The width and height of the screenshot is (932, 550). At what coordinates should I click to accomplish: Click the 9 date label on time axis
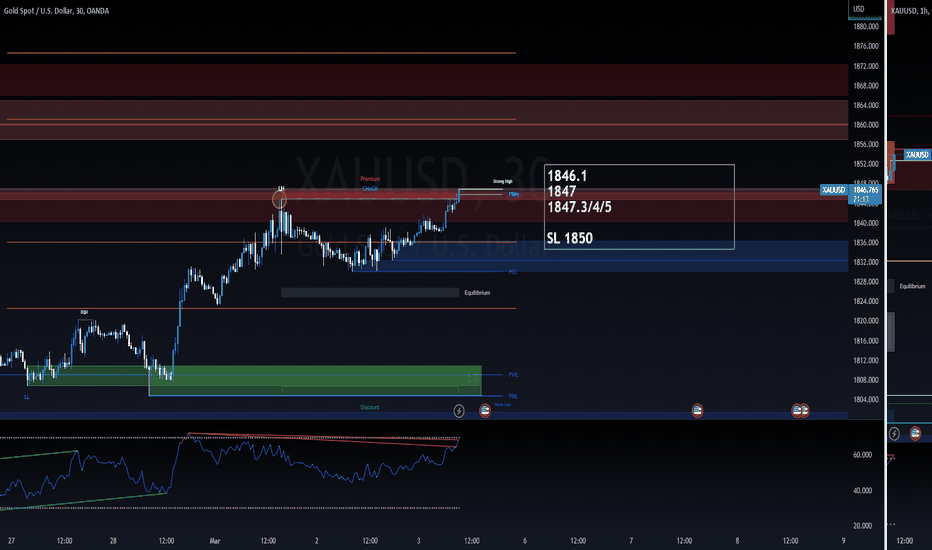pyautogui.click(x=843, y=541)
